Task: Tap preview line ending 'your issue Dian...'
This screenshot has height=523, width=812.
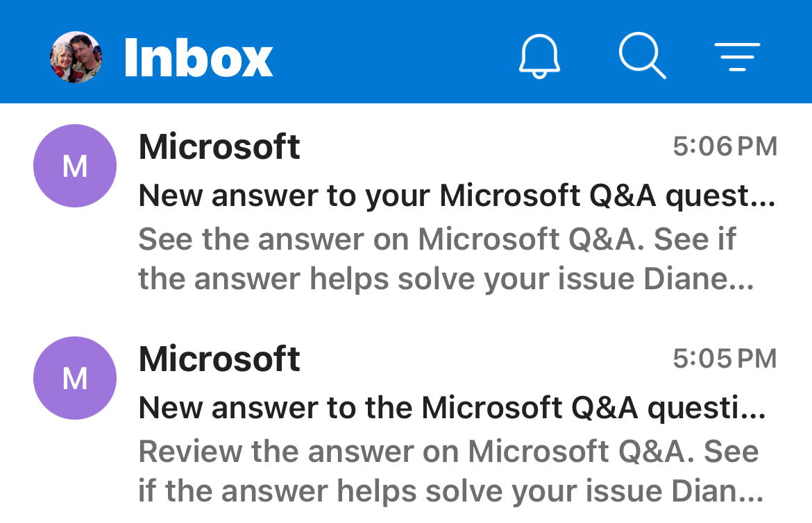Action: point(450,491)
